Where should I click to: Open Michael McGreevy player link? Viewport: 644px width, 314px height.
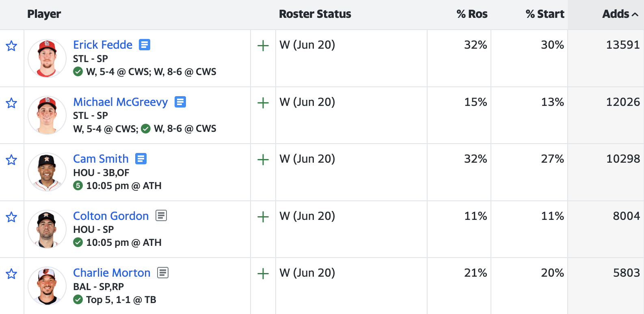click(x=120, y=102)
